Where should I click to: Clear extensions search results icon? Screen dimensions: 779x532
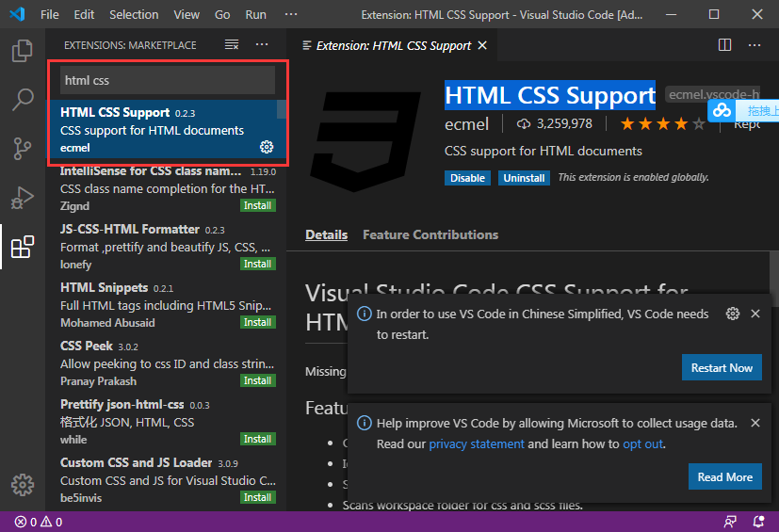pos(232,44)
